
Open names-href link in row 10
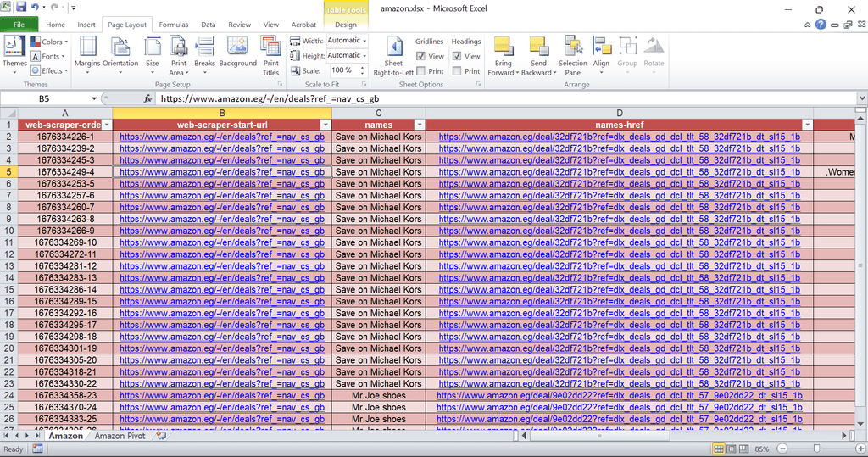tap(620, 231)
